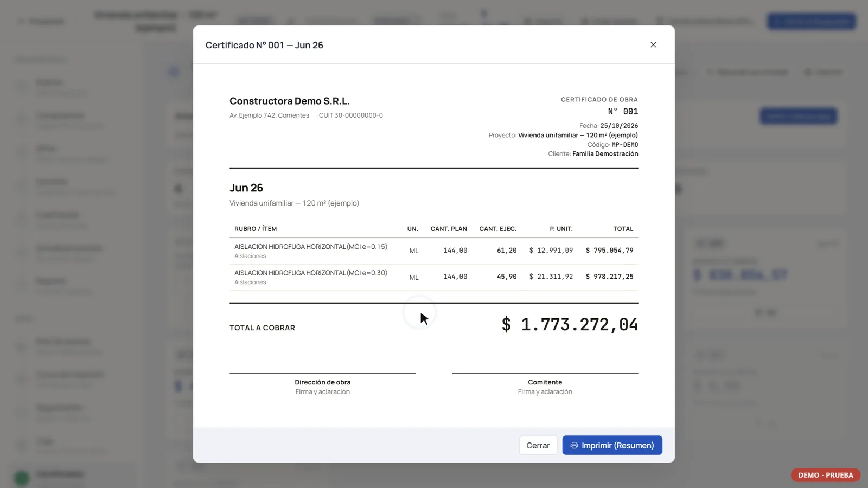
Task: Click the planned quantity "144,00" in the e=0.15 row
Action: [455, 251]
